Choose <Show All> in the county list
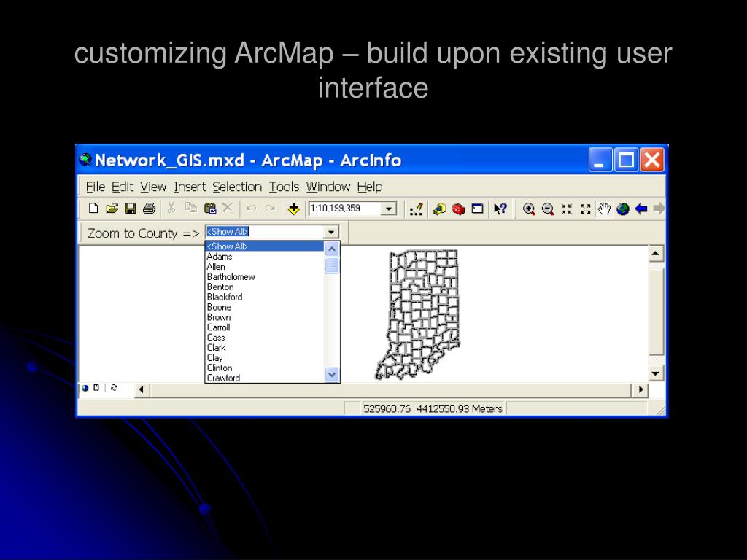The image size is (747, 560). click(x=264, y=246)
